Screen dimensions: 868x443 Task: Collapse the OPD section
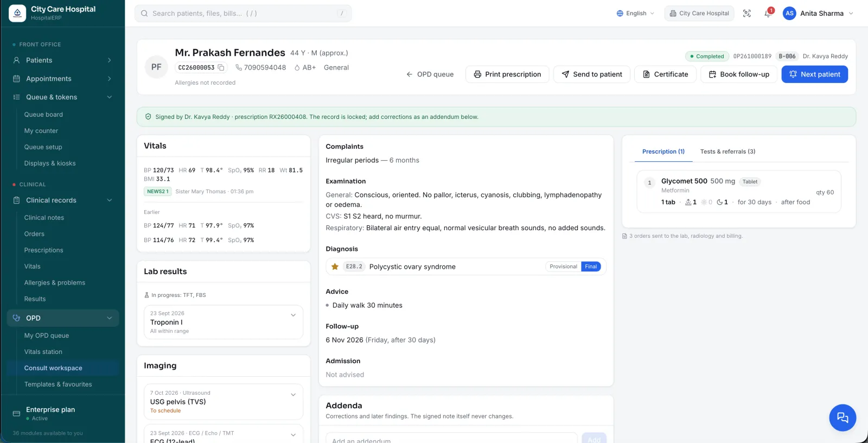(x=63, y=318)
